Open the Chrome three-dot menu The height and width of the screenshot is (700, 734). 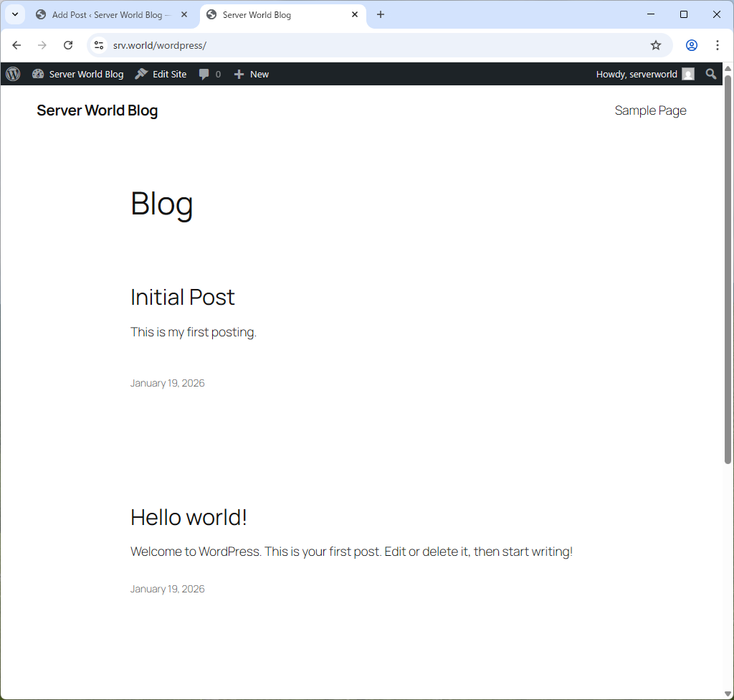click(718, 44)
